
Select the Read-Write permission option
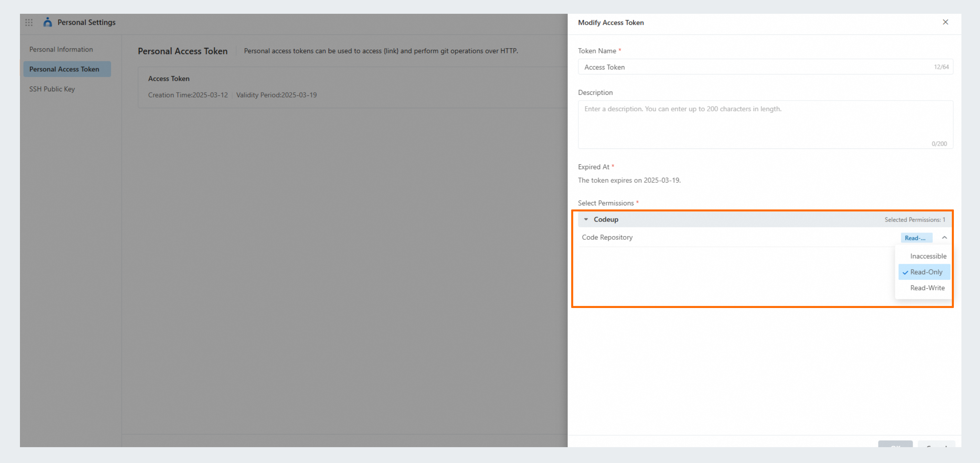928,288
